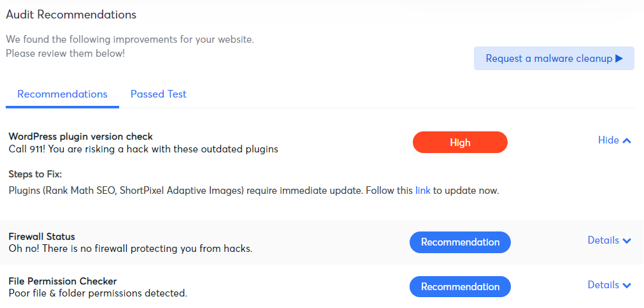Click the File Permission Checker heading

point(63,281)
